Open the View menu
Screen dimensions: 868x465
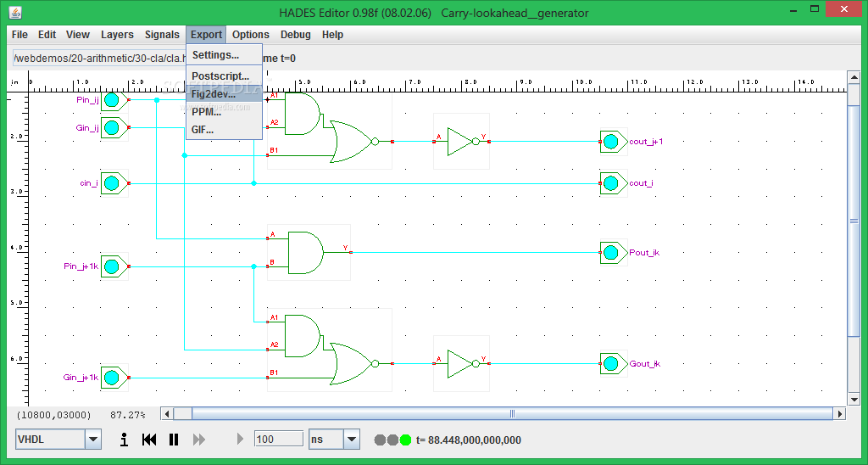tap(77, 34)
